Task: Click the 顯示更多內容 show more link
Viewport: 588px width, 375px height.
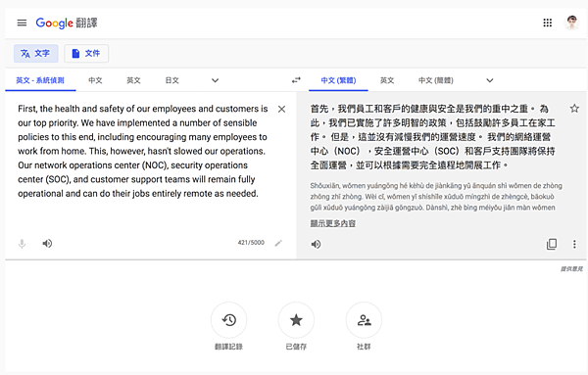Action: pos(332,223)
